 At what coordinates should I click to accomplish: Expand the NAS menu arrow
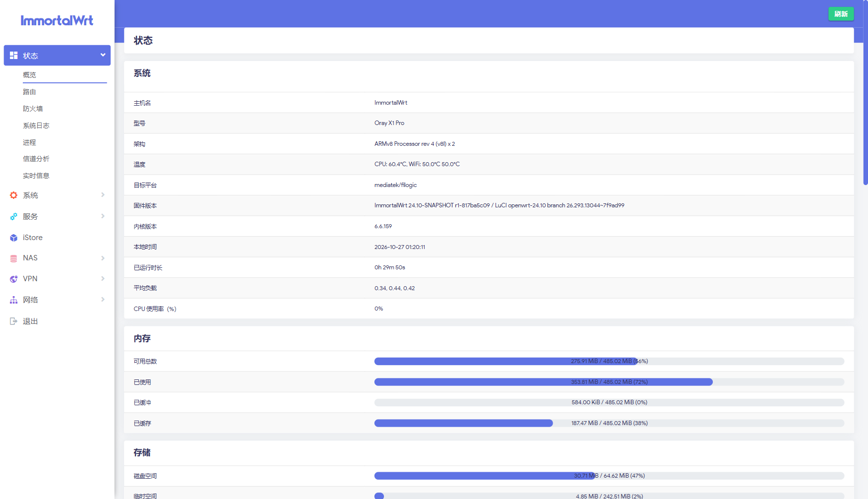point(103,258)
